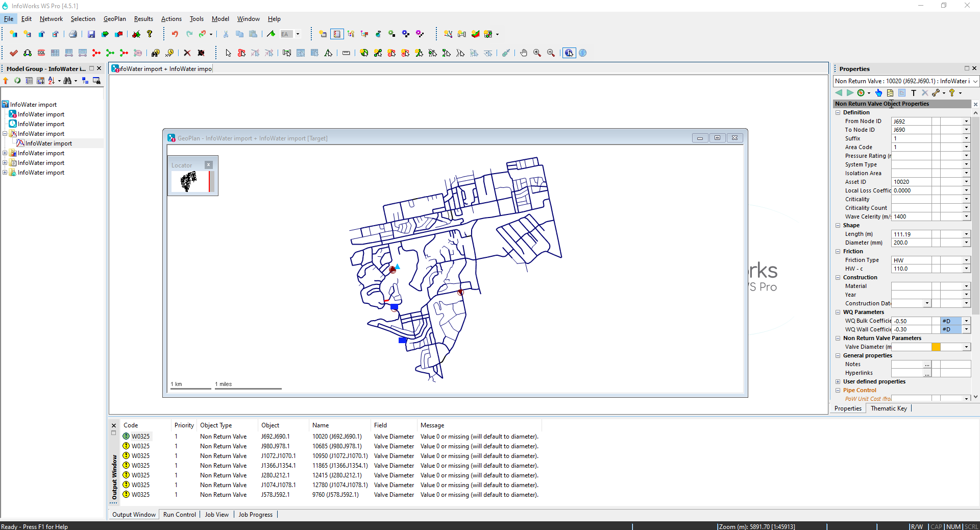Toggle the Properties window info icon
Viewport: 980px width, 530px height.
(570, 53)
